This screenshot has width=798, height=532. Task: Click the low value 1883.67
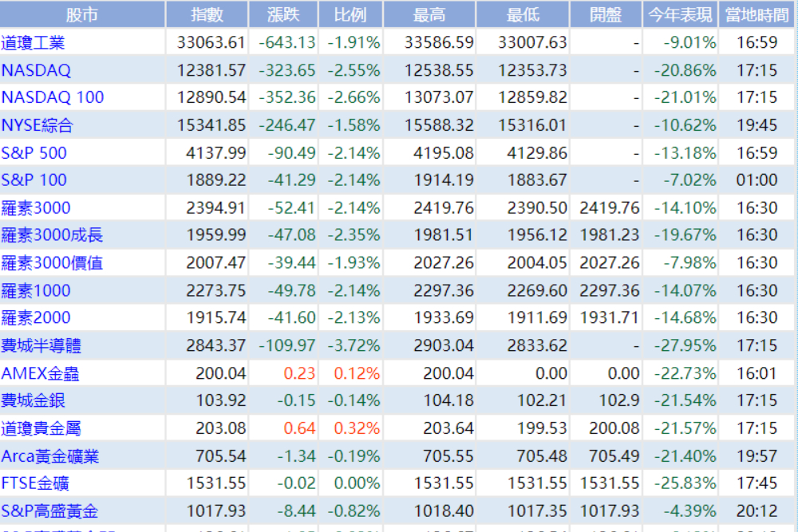(537, 180)
